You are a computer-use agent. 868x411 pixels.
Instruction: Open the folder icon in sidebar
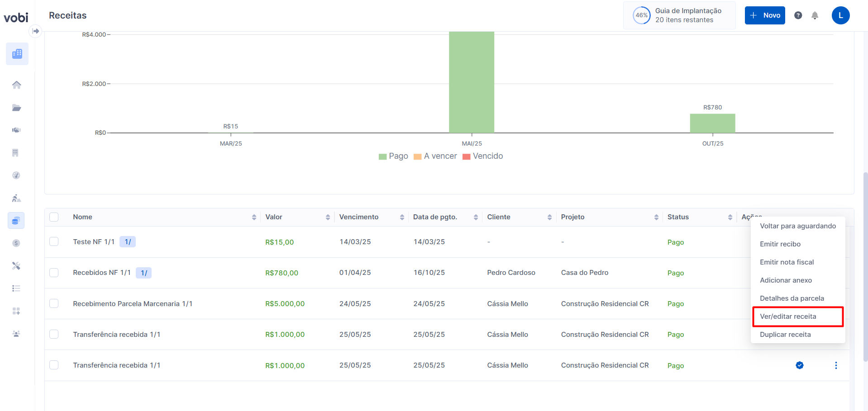click(x=17, y=108)
